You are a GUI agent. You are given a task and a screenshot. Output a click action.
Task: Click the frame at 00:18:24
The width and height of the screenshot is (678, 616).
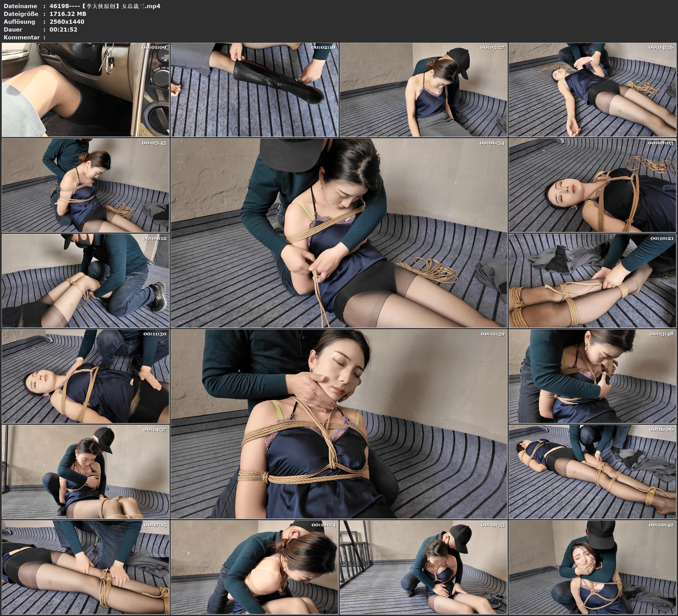click(254, 567)
